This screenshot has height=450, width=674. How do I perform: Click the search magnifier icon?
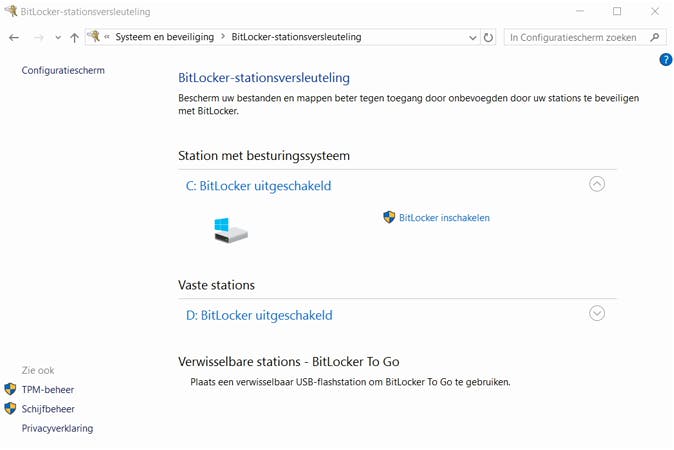pyautogui.click(x=655, y=37)
